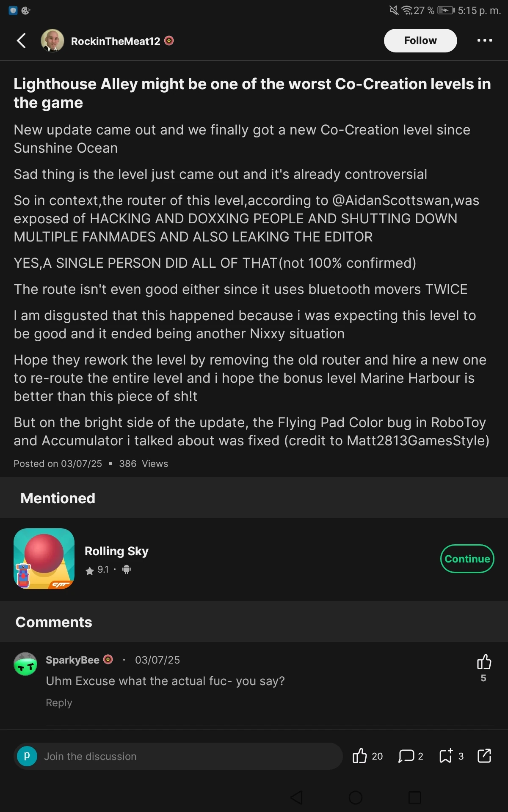The width and height of the screenshot is (508, 812).
Task: Share the post using the share icon
Action: (484, 756)
